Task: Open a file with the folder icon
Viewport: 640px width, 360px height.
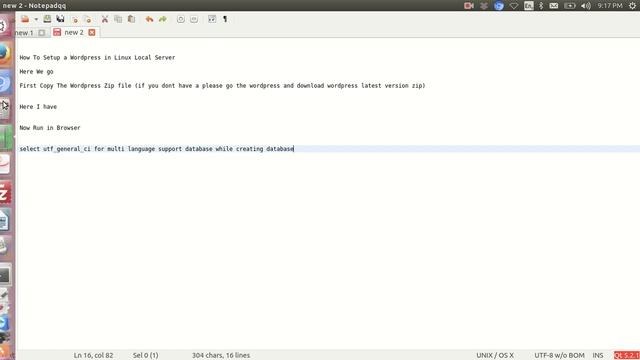Action: tap(25, 19)
